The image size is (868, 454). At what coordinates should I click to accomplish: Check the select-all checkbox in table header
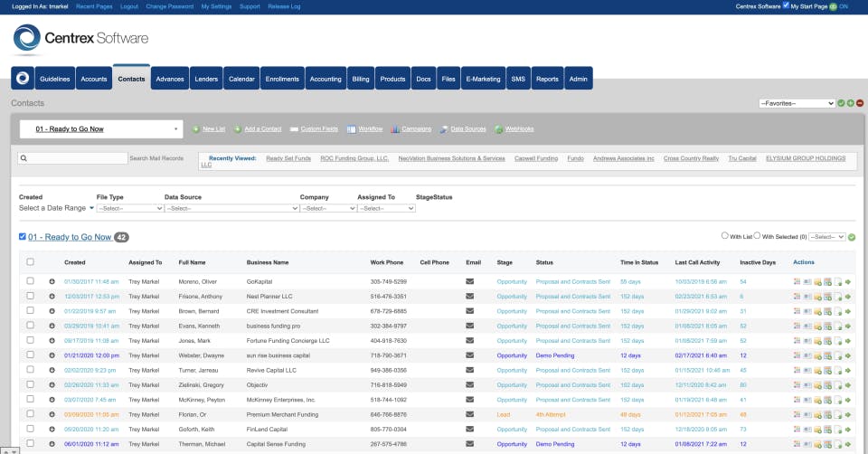(x=30, y=262)
